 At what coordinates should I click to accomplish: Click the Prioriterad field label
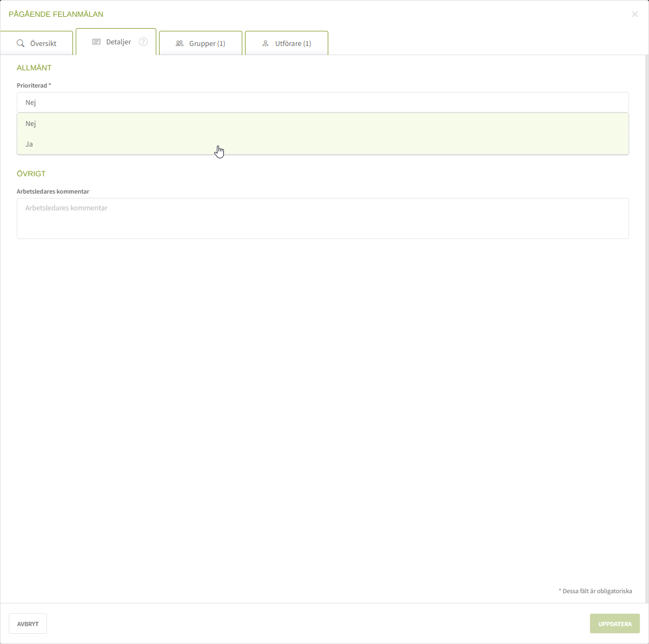(x=34, y=85)
